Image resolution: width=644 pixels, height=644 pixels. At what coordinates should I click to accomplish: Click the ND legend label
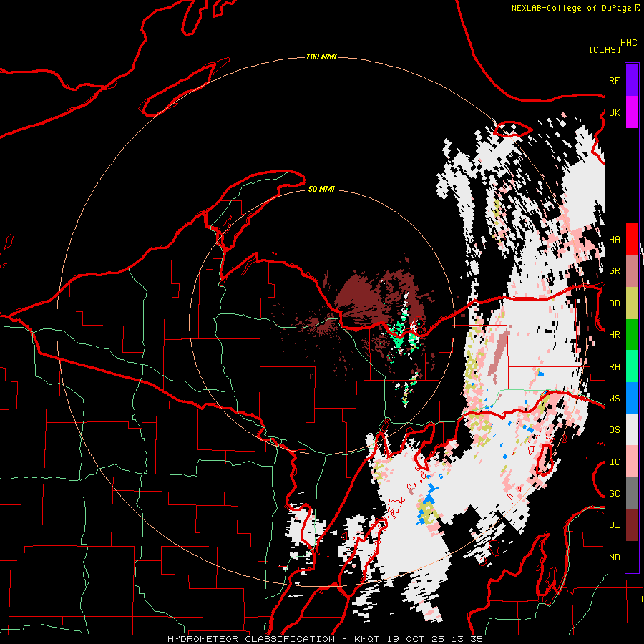614,557
